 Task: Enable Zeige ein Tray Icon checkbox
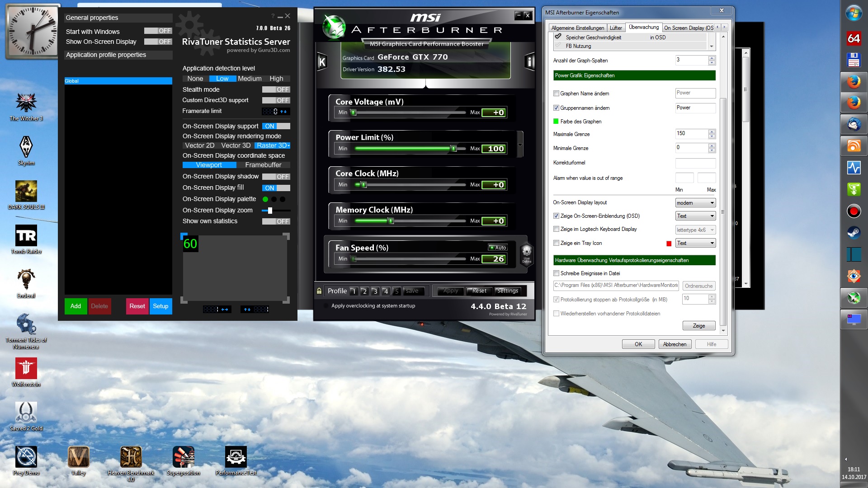click(557, 243)
